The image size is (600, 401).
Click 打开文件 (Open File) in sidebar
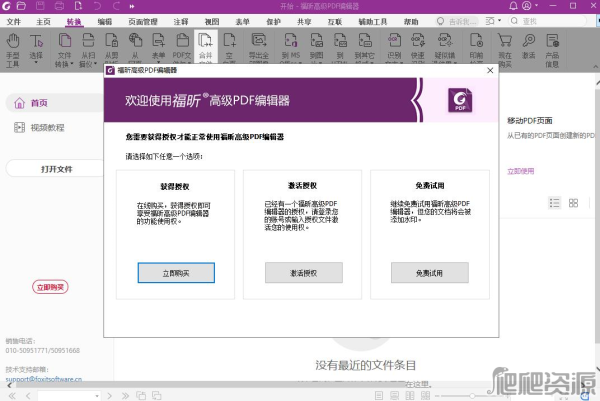(56, 169)
